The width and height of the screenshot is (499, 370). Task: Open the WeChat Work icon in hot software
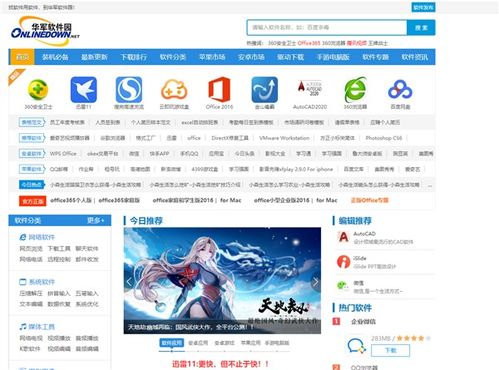[356, 346]
